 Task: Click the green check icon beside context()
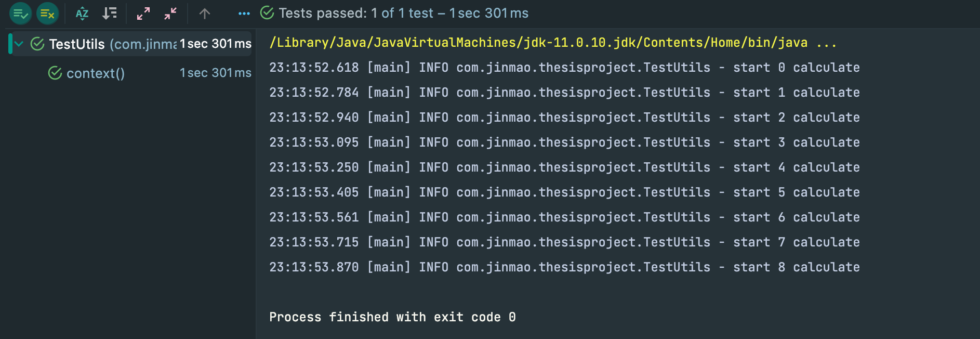click(x=55, y=73)
